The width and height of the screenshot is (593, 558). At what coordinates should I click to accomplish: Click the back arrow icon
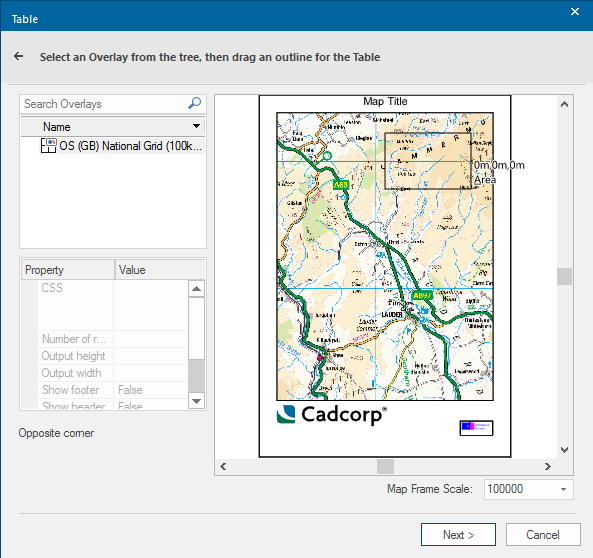tap(18, 56)
